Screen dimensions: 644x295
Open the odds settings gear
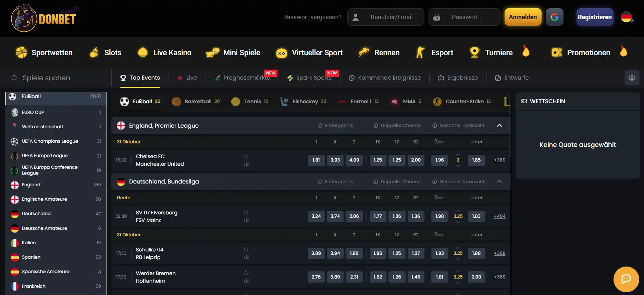point(632,78)
